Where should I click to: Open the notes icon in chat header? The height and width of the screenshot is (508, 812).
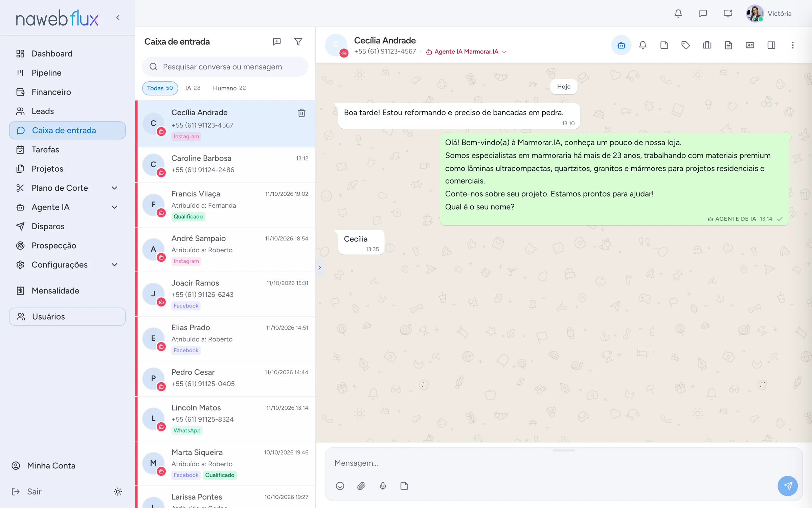pyautogui.click(x=664, y=45)
